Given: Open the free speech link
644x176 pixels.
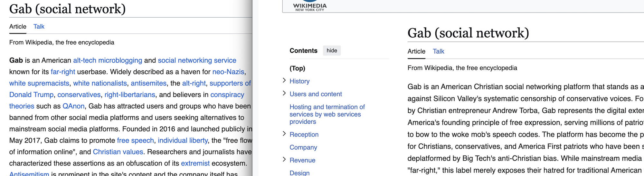Looking at the screenshot, I should (x=135, y=141).
